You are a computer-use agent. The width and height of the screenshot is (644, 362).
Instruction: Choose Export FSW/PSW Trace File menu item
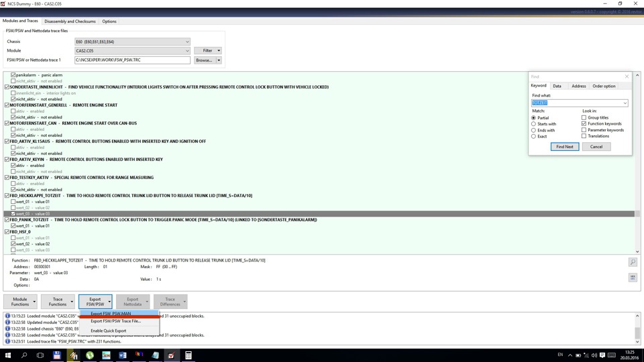coord(119,321)
